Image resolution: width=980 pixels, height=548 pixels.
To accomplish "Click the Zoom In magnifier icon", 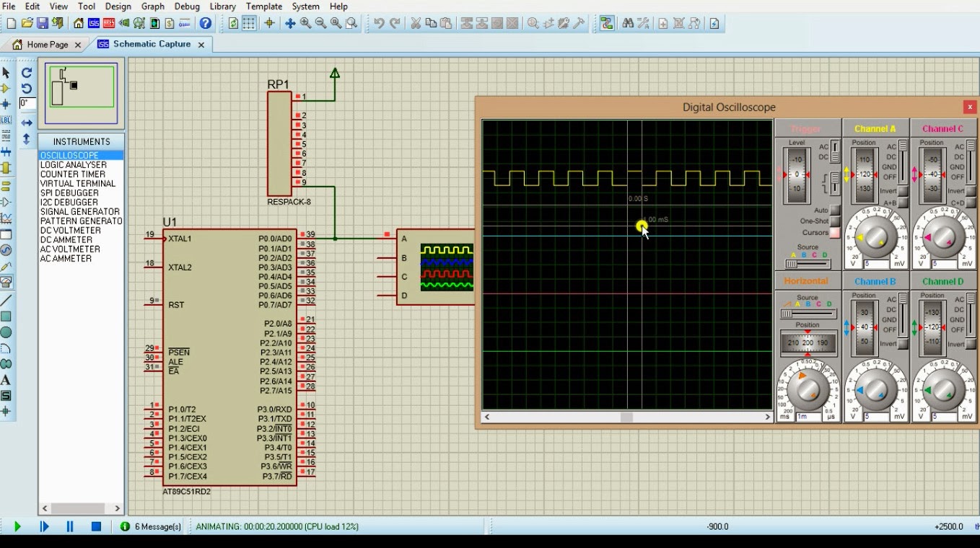I will (x=305, y=23).
